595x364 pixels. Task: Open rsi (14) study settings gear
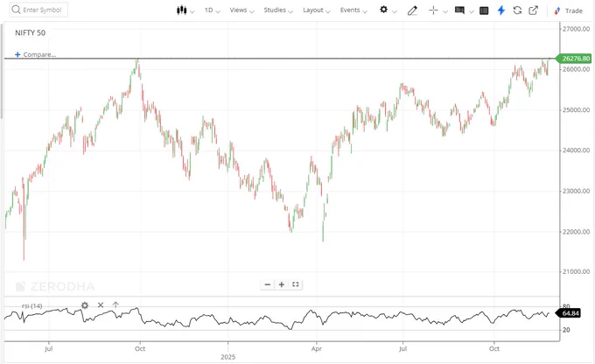click(85, 305)
